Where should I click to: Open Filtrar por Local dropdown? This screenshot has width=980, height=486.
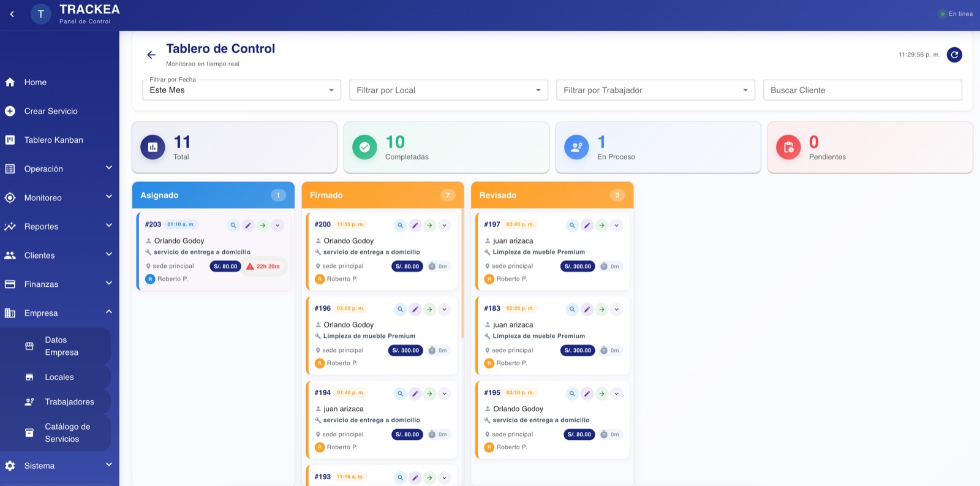tap(448, 90)
